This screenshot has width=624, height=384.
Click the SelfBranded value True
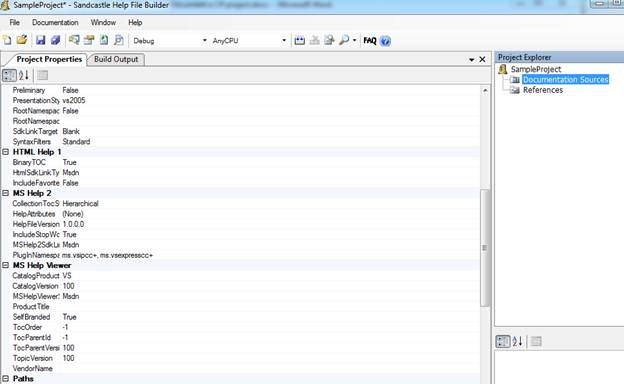(69, 317)
